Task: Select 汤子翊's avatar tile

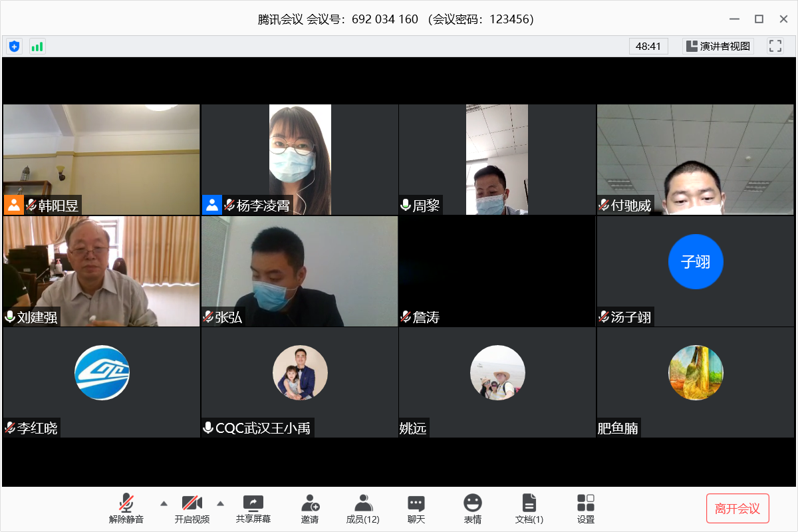Action: point(695,262)
